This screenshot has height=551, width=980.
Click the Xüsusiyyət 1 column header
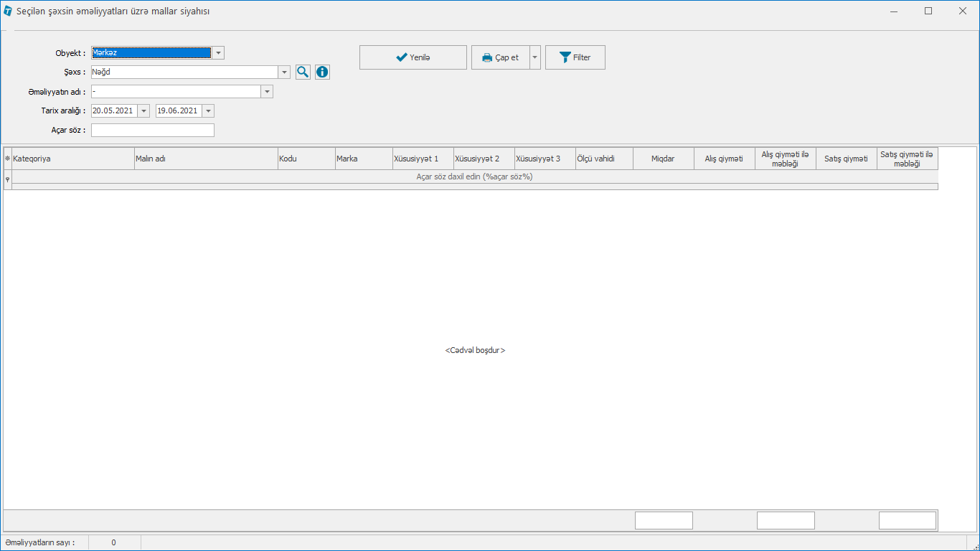click(x=423, y=159)
